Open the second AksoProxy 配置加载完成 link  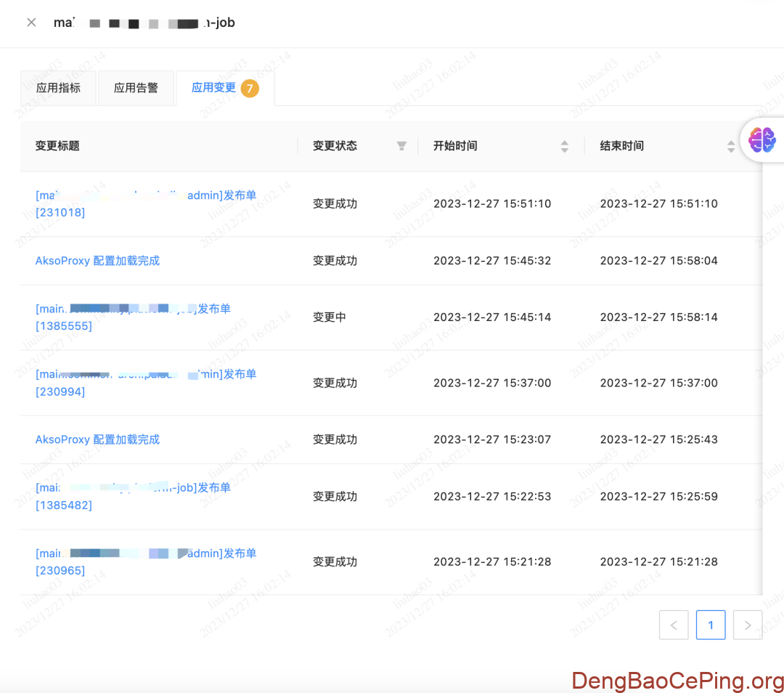[97, 439]
